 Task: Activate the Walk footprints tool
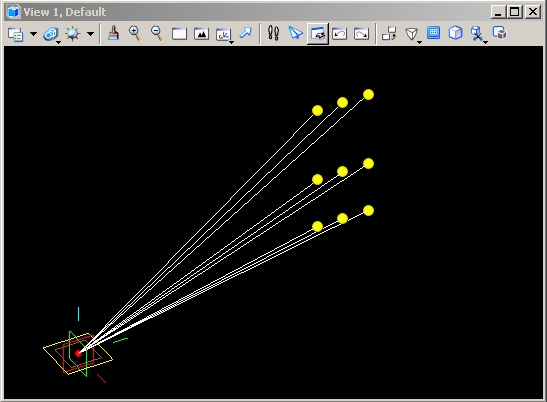[273, 34]
